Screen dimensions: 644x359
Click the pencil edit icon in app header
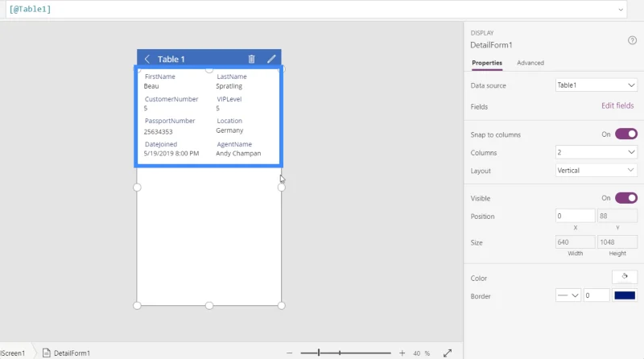click(x=271, y=59)
